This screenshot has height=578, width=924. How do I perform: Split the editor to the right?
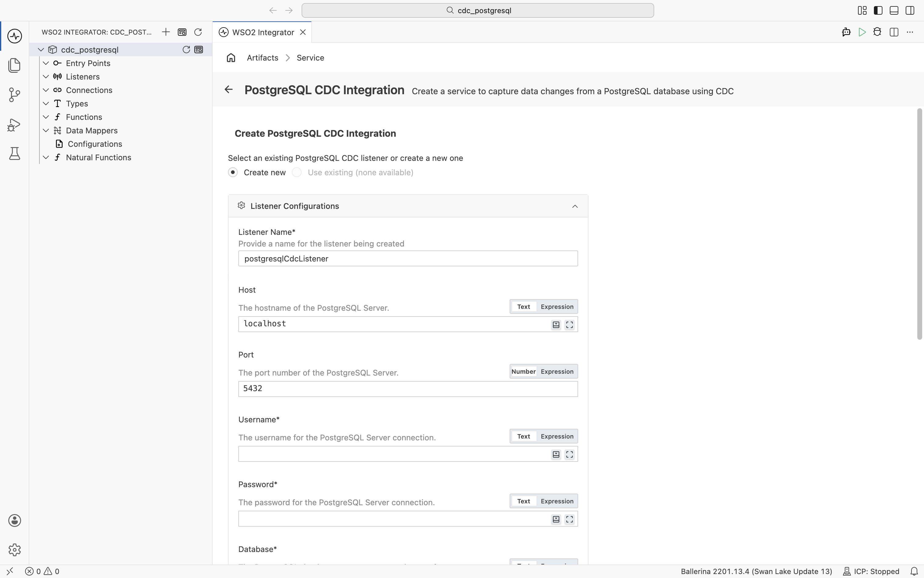coord(894,32)
